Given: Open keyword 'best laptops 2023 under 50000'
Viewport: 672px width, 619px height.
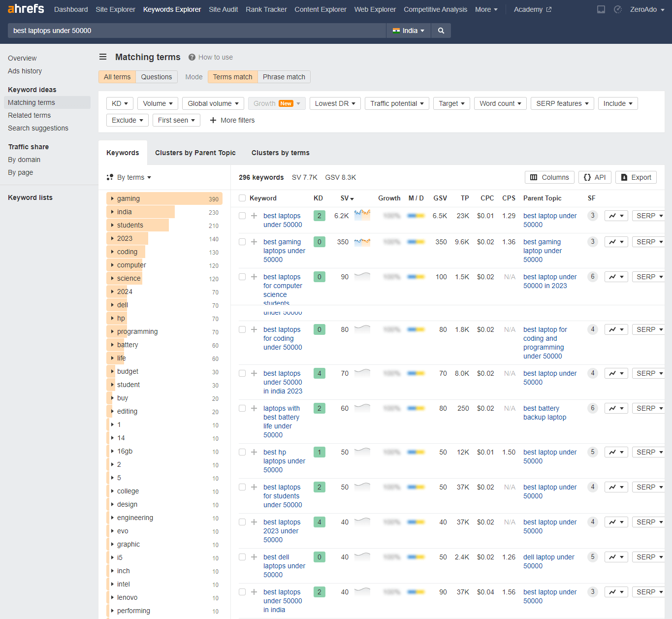Looking at the screenshot, I should tap(282, 531).
